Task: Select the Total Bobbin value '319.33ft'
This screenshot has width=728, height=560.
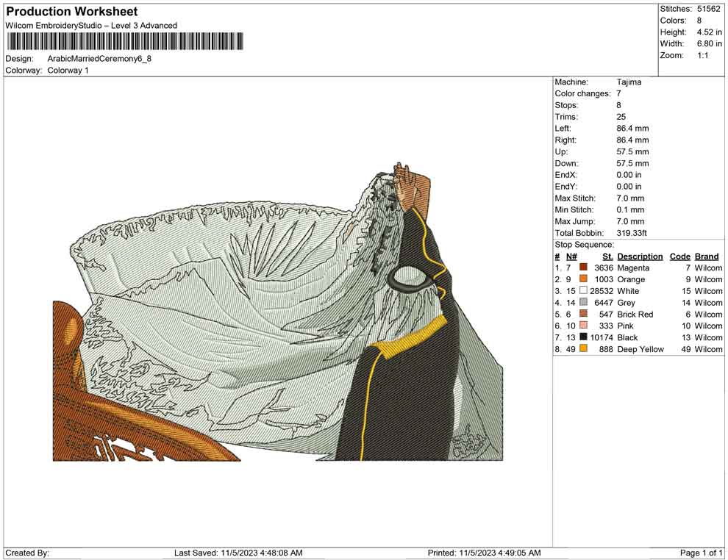Action: tap(632, 233)
